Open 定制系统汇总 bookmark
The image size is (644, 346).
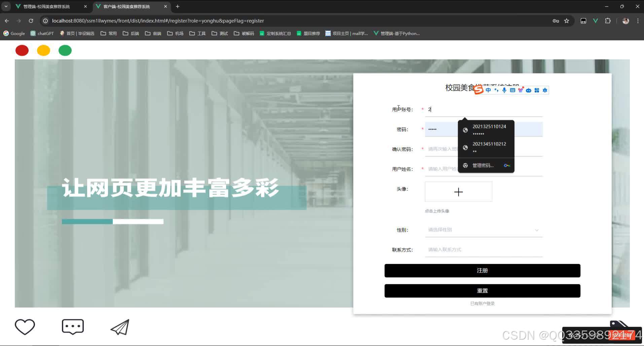point(275,33)
